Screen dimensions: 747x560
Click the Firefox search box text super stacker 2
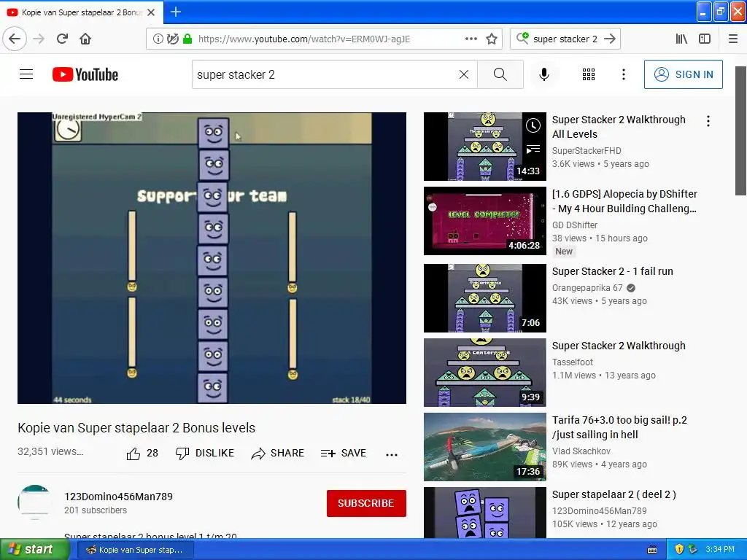coord(565,39)
